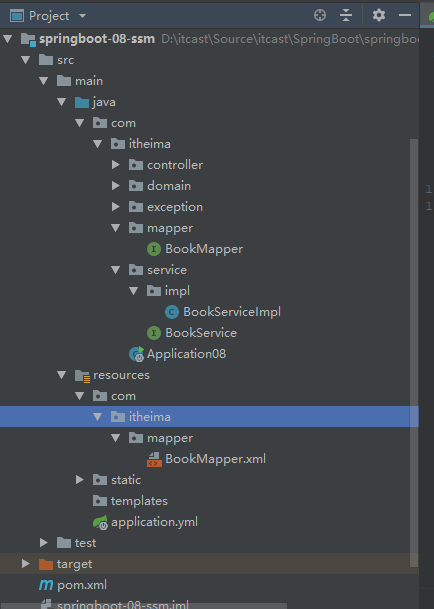The width and height of the screenshot is (434, 609).
Task: Open the Project view dropdown arrow
Action: [82, 16]
